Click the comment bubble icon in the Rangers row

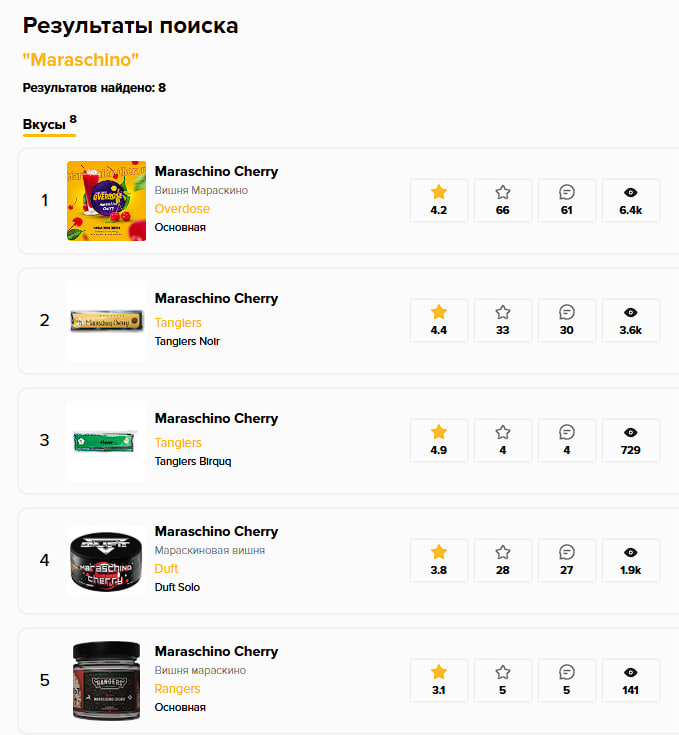pyautogui.click(x=567, y=672)
